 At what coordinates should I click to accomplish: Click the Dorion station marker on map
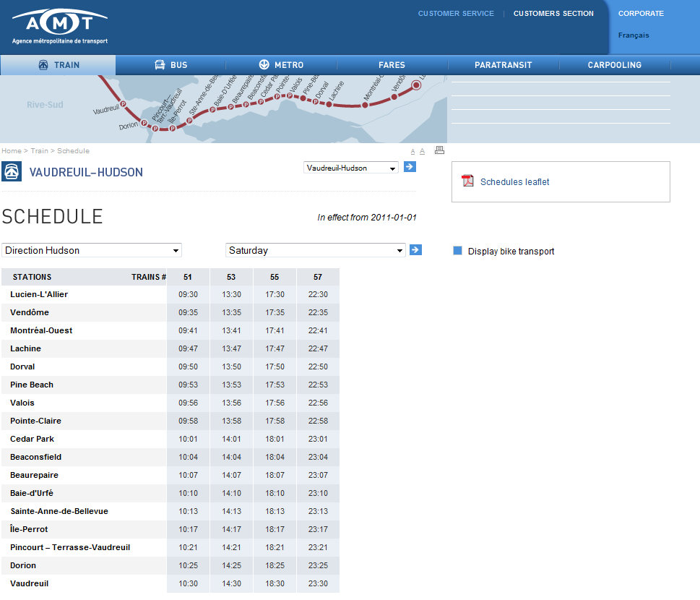tap(144, 123)
